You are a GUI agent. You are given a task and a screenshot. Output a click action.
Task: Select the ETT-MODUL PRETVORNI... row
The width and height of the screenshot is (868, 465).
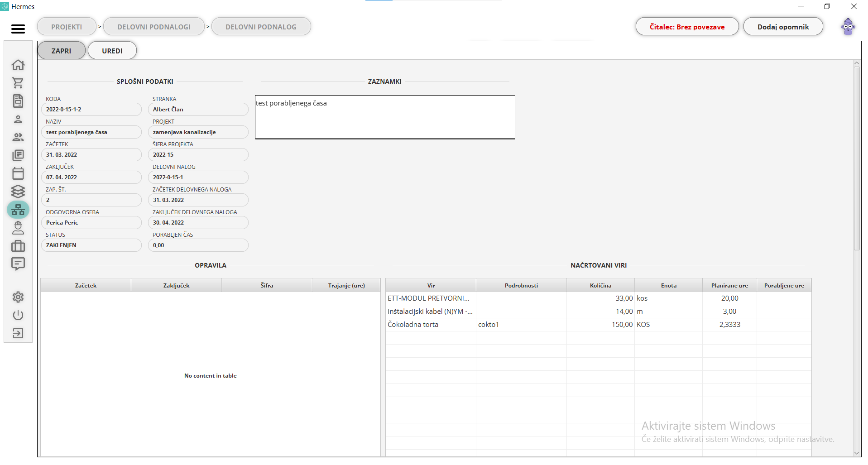(x=599, y=298)
